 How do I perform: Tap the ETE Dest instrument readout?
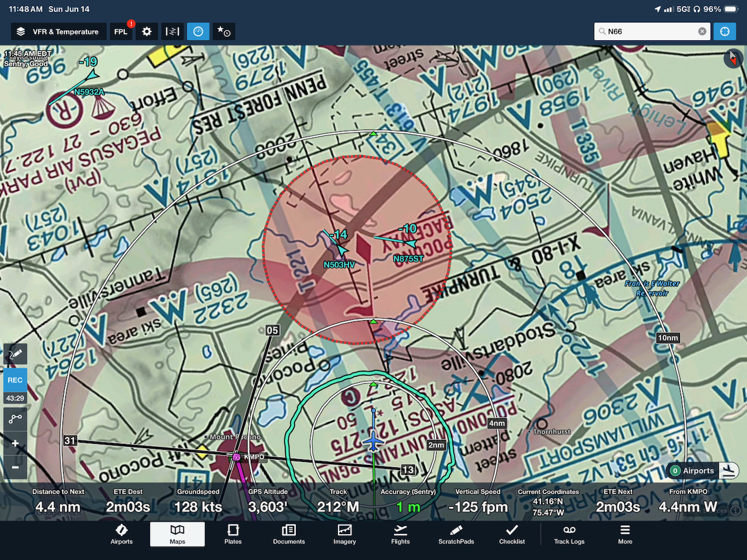pos(128,502)
